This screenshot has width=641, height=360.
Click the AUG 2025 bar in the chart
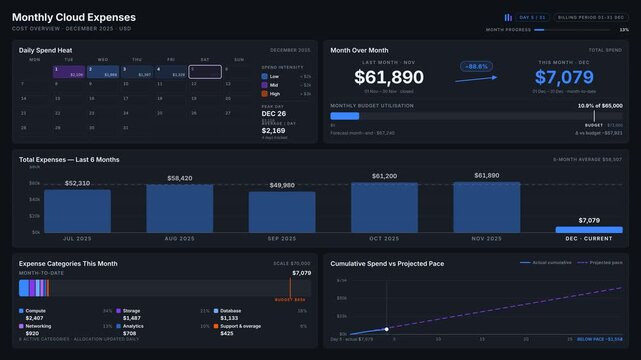180,208
